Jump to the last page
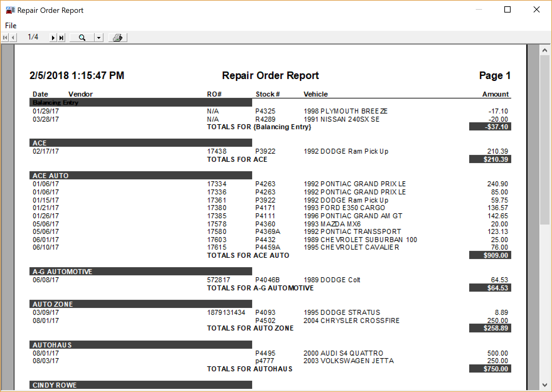Image resolution: width=552 pixels, height=392 pixels. 61,37
